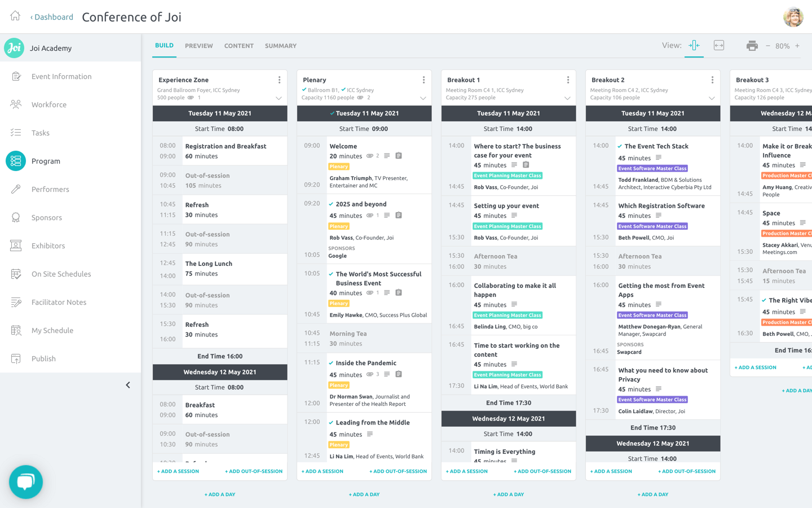Go back using the Dashboard link
812x508 pixels.
tap(52, 16)
